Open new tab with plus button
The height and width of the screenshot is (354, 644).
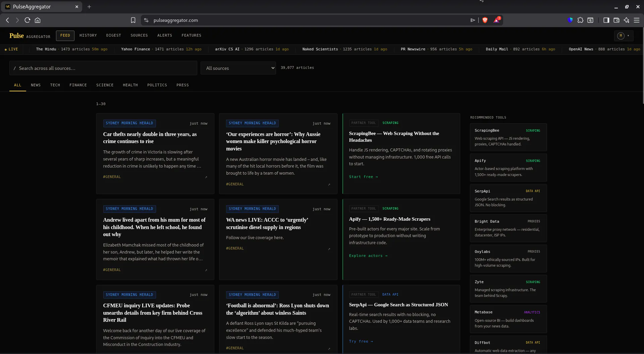pyautogui.click(x=89, y=7)
